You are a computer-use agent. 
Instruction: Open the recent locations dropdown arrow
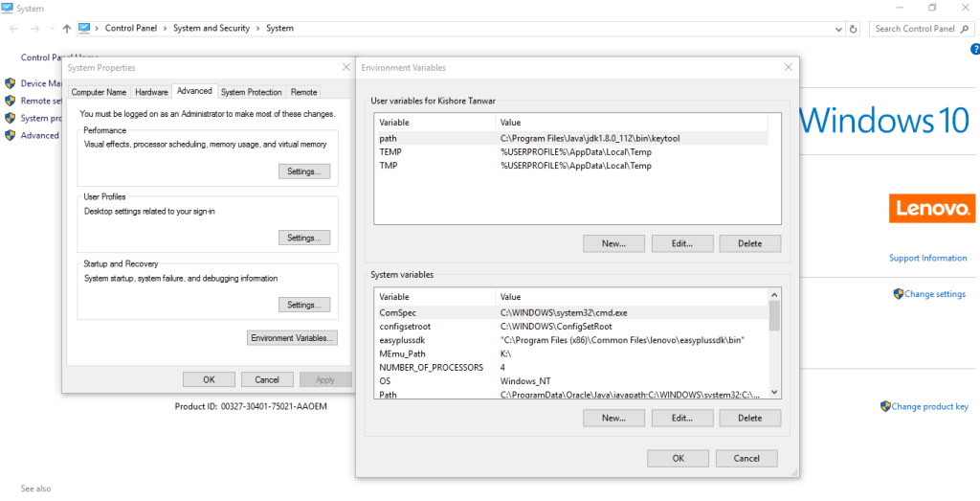tap(52, 29)
